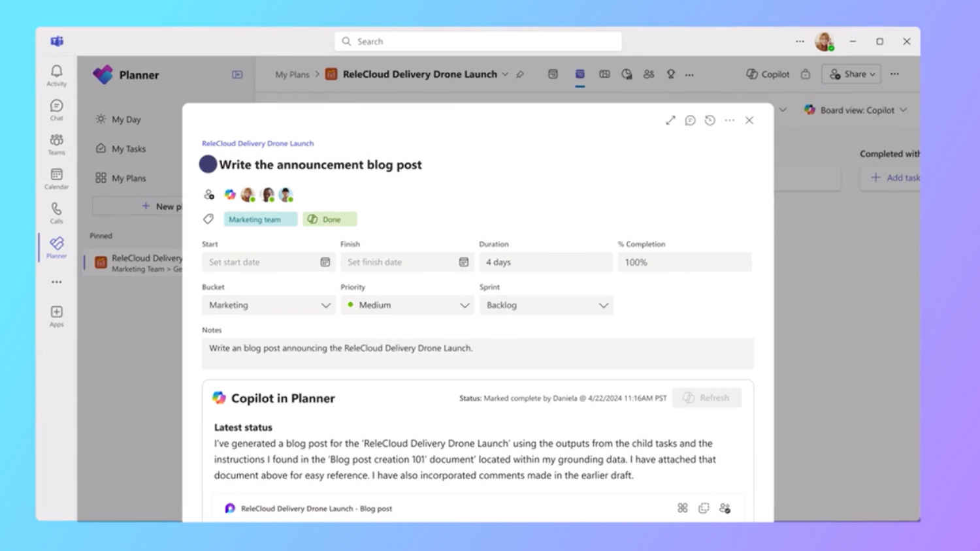The height and width of the screenshot is (551, 980).
Task: Toggle the Marketing team label
Action: click(260, 219)
